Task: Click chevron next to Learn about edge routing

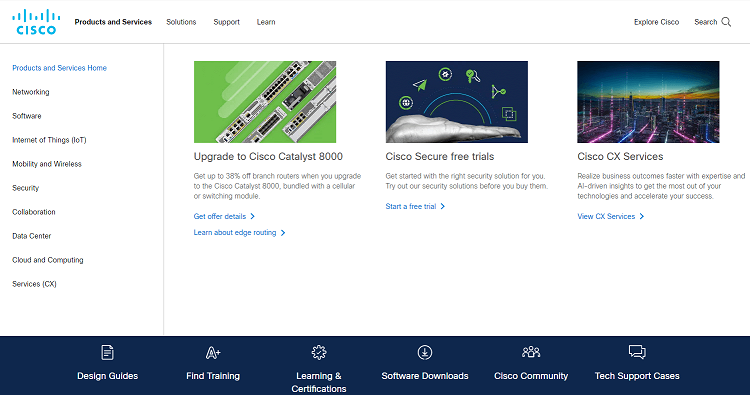Action: [x=283, y=233]
